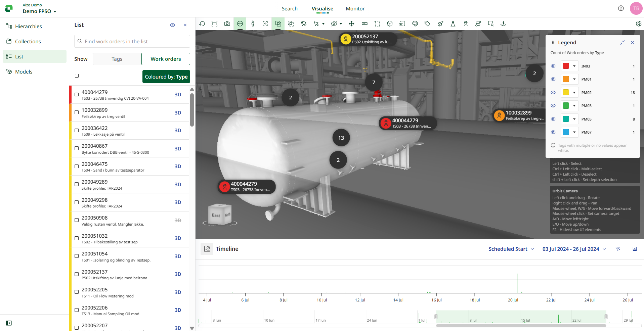Click the traffic cone icon in toolbar
The image size is (644, 331).
(453, 24)
